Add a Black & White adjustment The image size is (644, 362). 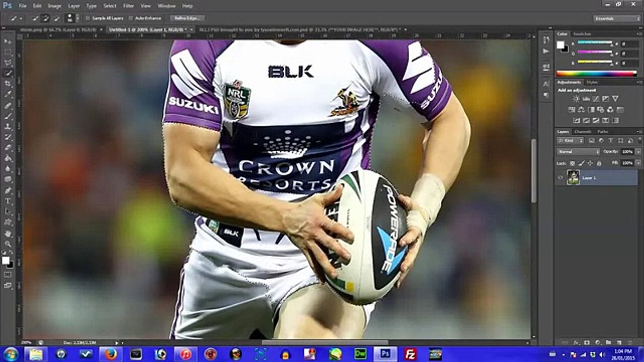coord(591,110)
